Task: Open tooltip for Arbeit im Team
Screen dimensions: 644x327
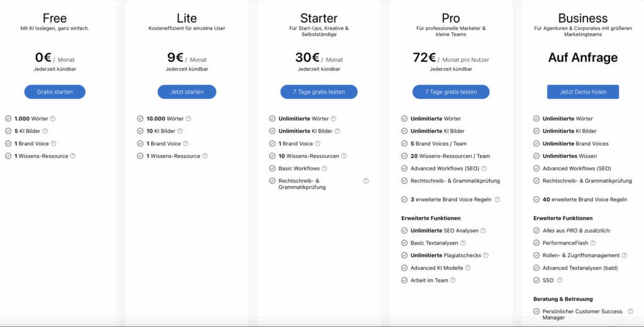Action: [x=453, y=280]
